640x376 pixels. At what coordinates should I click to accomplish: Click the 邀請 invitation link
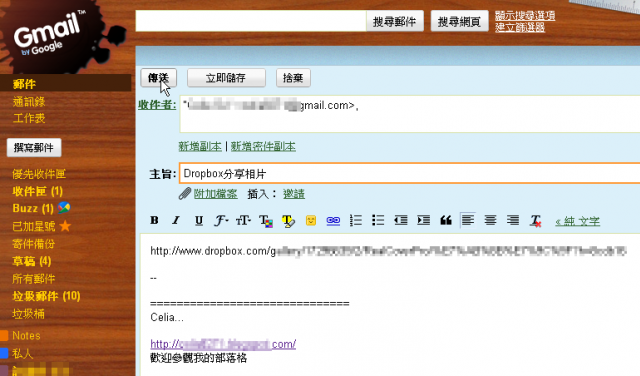pyautogui.click(x=294, y=194)
